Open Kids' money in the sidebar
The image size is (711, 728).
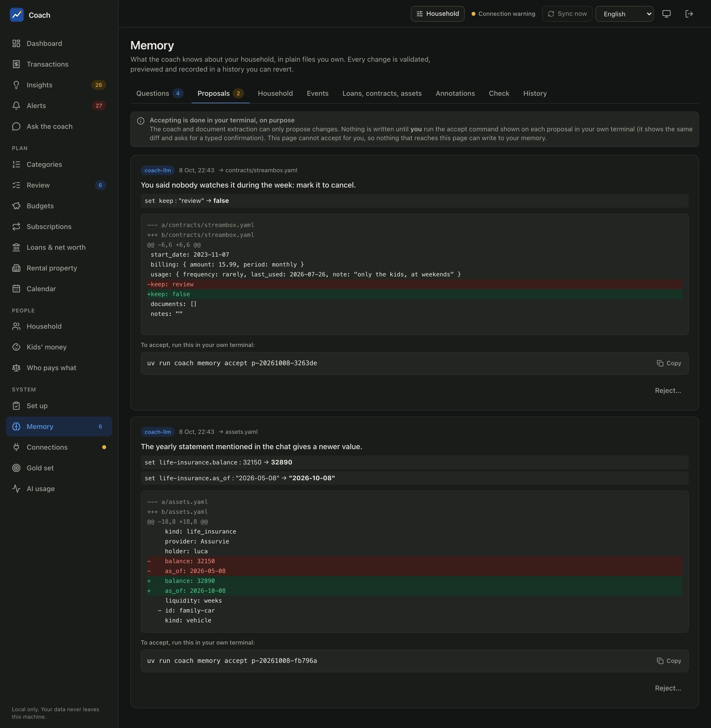click(x=59, y=347)
